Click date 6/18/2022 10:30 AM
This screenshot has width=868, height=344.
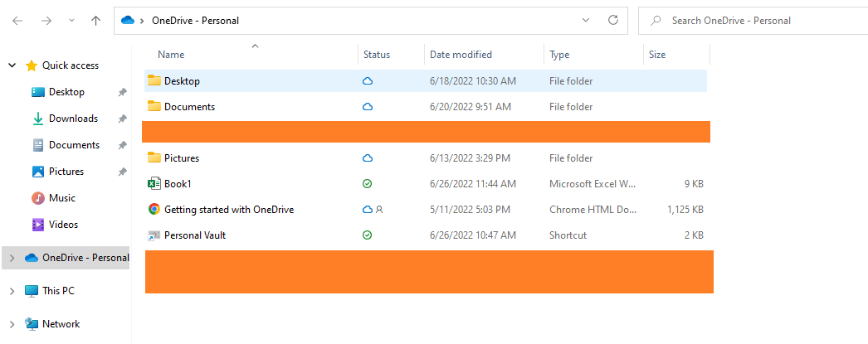pos(473,80)
